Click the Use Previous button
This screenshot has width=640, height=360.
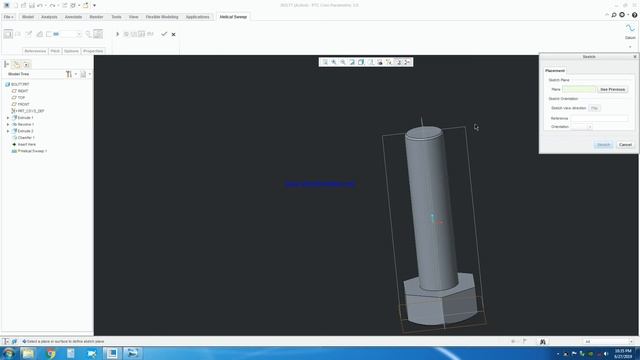pos(612,89)
